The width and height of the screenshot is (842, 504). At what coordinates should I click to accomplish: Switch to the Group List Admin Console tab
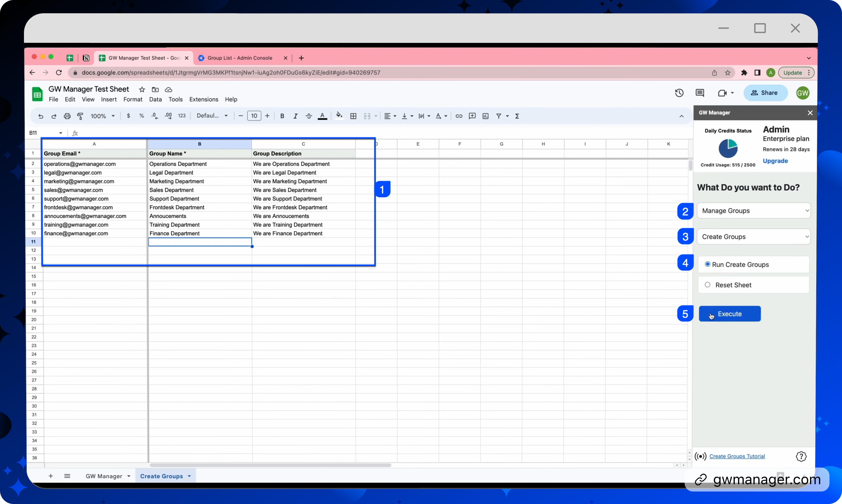point(240,58)
